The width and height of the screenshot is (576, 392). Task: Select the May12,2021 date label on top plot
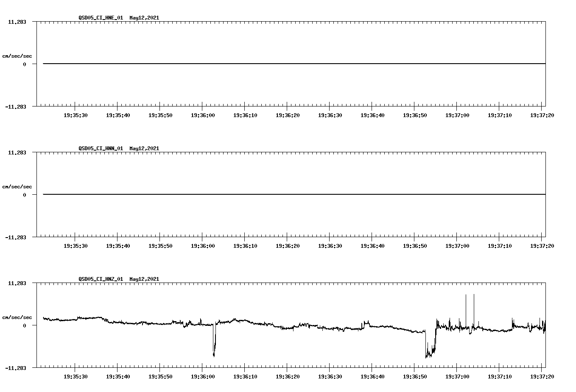click(144, 18)
